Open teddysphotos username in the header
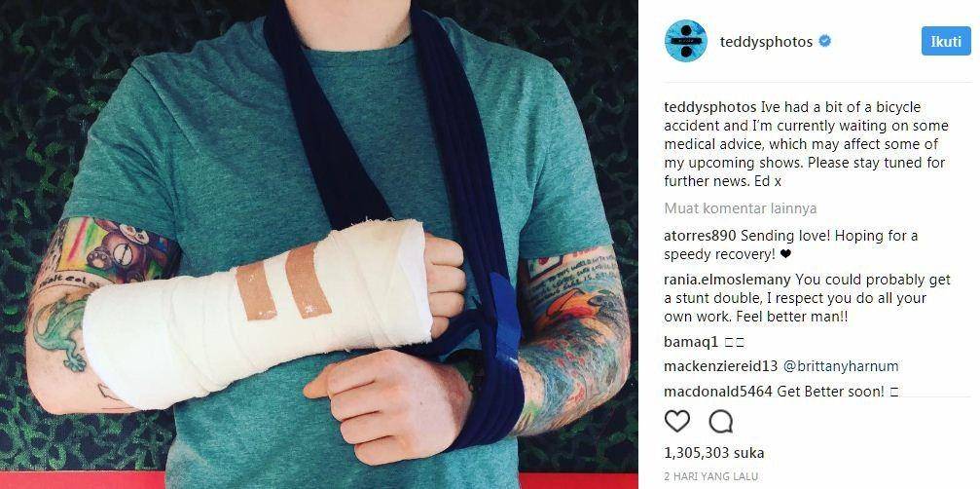The width and height of the screenshot is (980, 489). (x=766, y=42)
